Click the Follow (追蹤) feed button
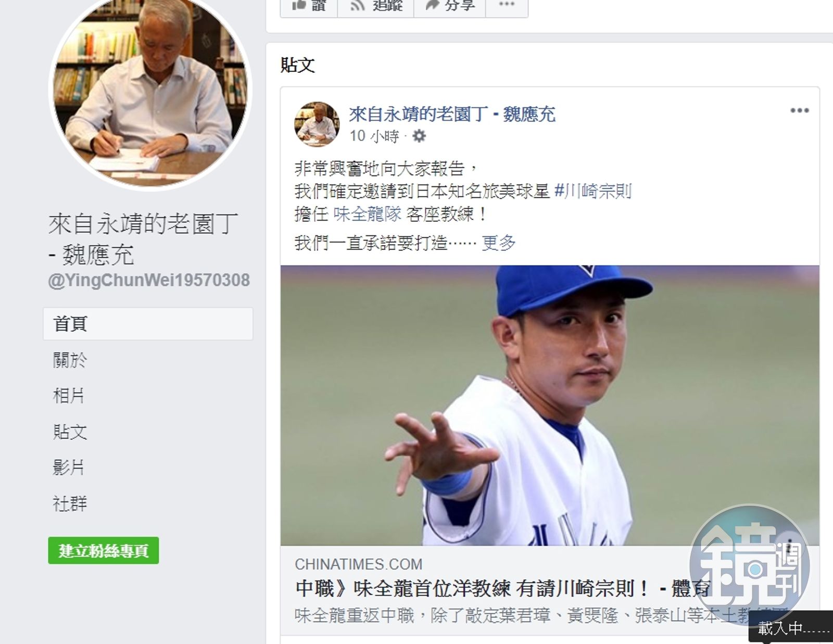The image size is (833, 644). pyautogui.click(x=376, y=7)
